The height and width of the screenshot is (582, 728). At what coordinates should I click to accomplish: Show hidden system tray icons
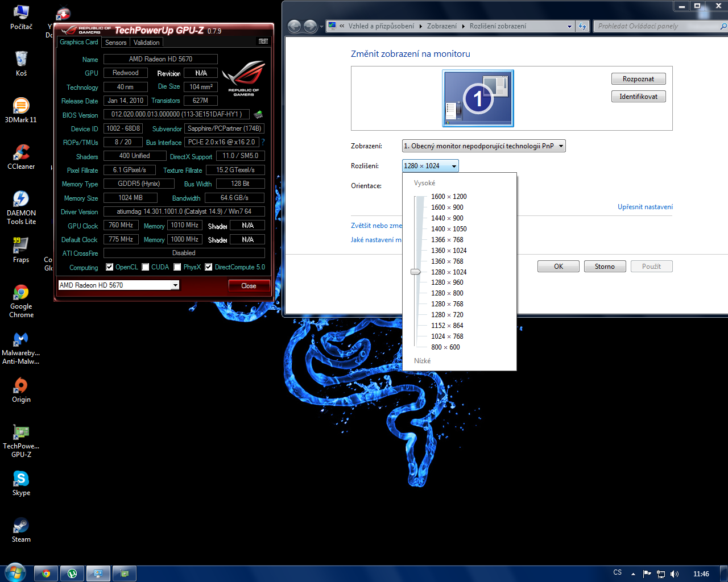(634, 573)
